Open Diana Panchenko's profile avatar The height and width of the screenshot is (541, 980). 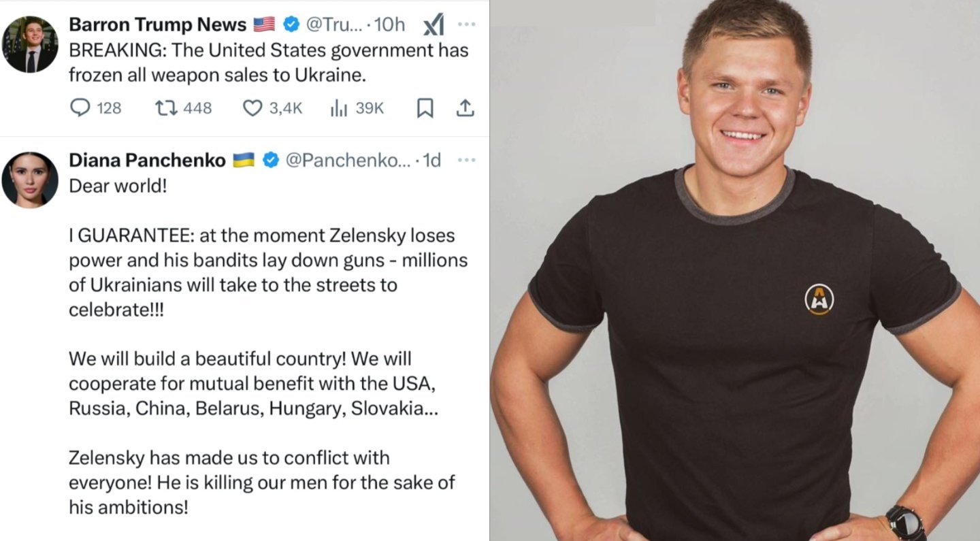click(30, 180)
